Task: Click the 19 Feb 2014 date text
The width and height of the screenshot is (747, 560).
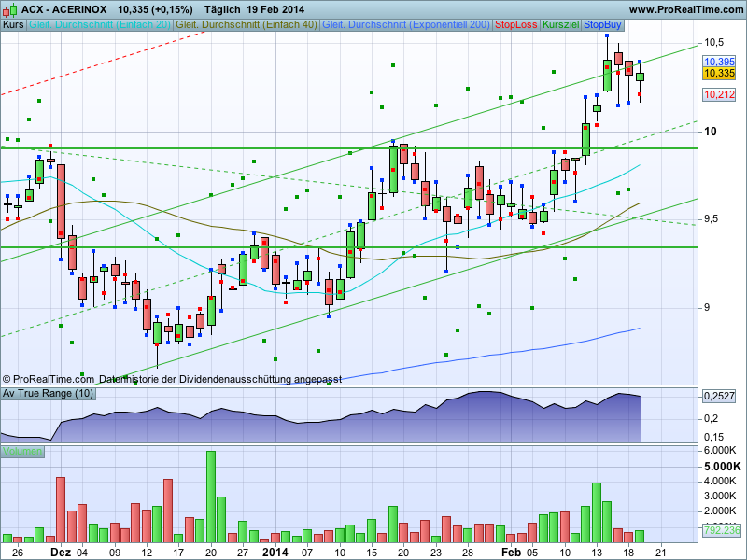Action: tap(275, 9)
